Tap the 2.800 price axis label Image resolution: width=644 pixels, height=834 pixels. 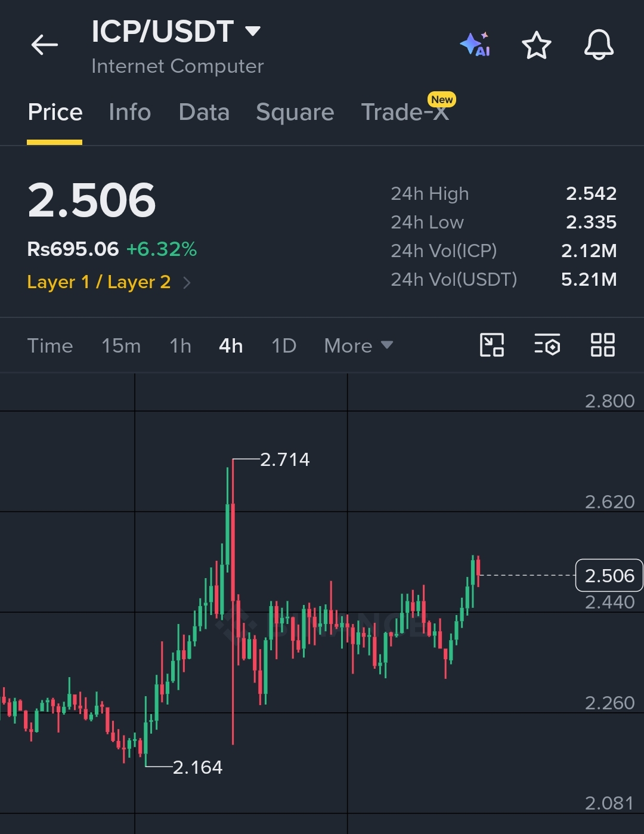tap(609, 401)
